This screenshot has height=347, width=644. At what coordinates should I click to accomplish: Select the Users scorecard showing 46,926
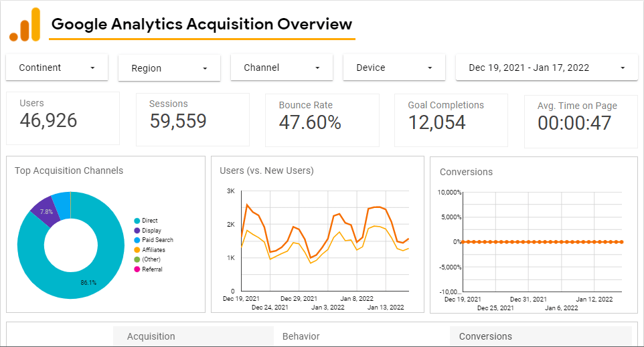[63, 118]
